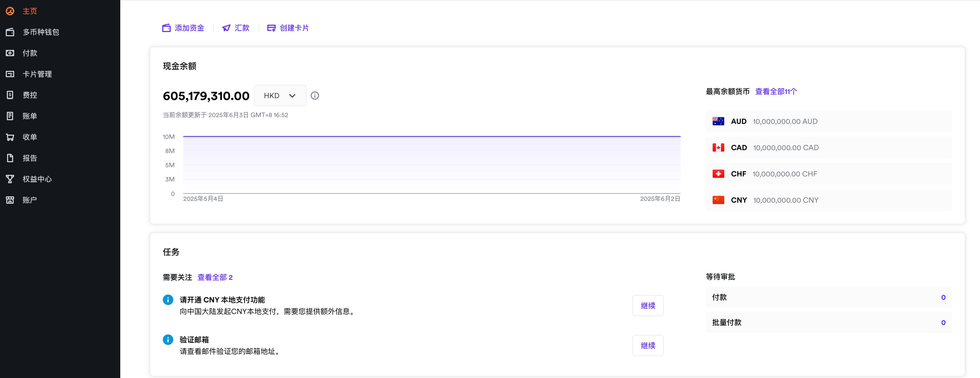The height and width of the screenshot is (378, 980).
Task: Click the 权益中心 trophy icon
Action: 10,179
